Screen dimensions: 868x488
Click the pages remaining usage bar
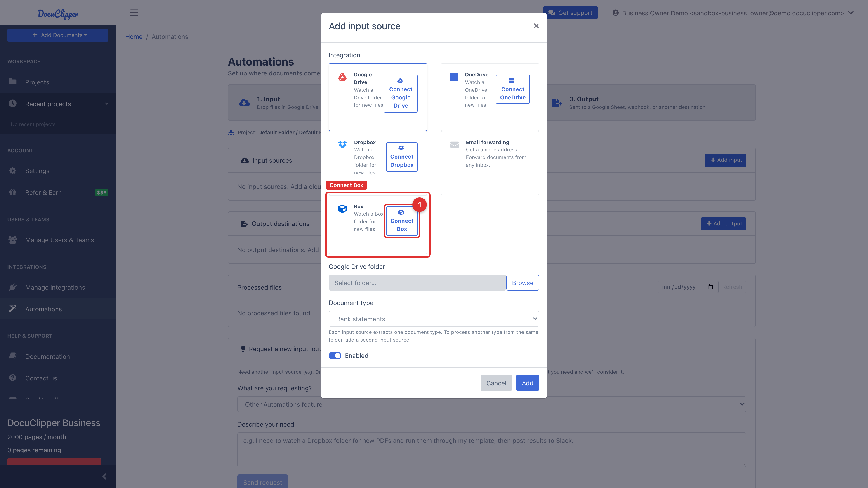tap(54, 461)
